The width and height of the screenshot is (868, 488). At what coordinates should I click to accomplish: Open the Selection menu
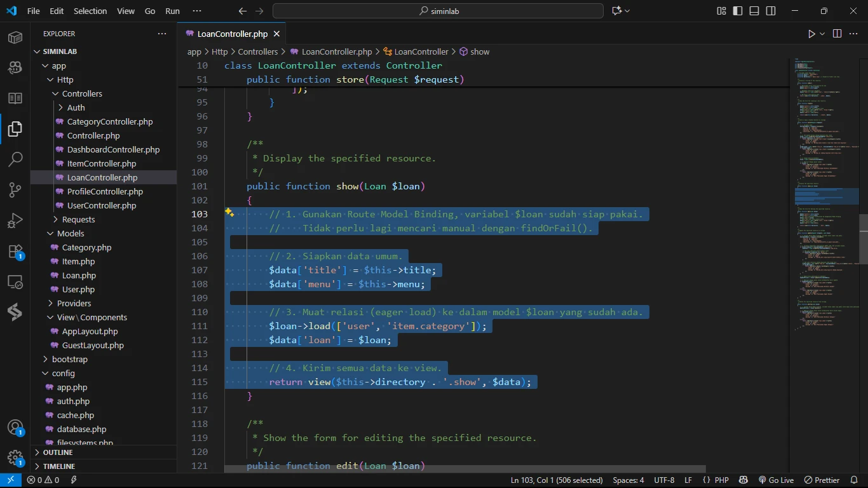[x=90, y=11]
